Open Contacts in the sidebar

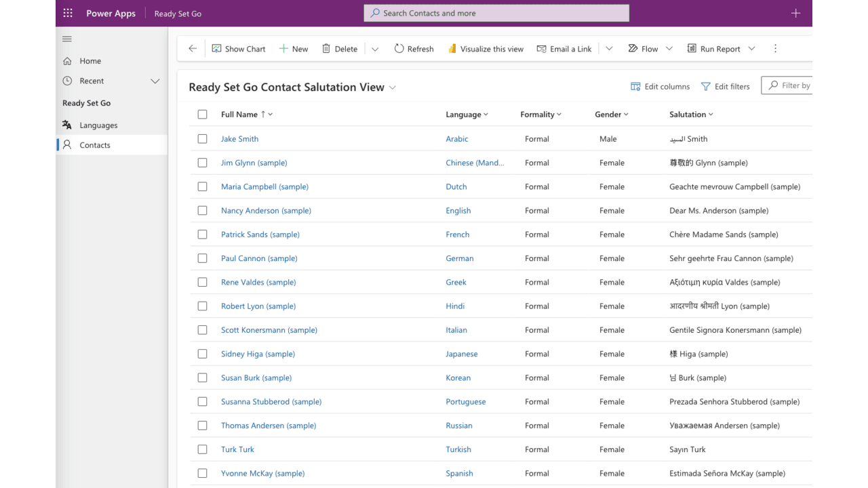click(x=94, y=144)
